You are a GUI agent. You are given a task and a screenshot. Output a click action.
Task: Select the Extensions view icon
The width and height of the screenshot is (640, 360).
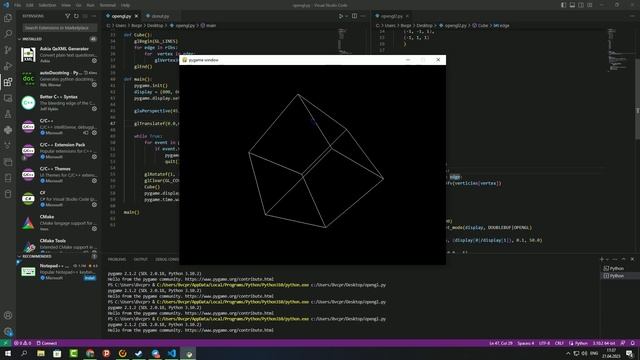(x=8, y=82)
